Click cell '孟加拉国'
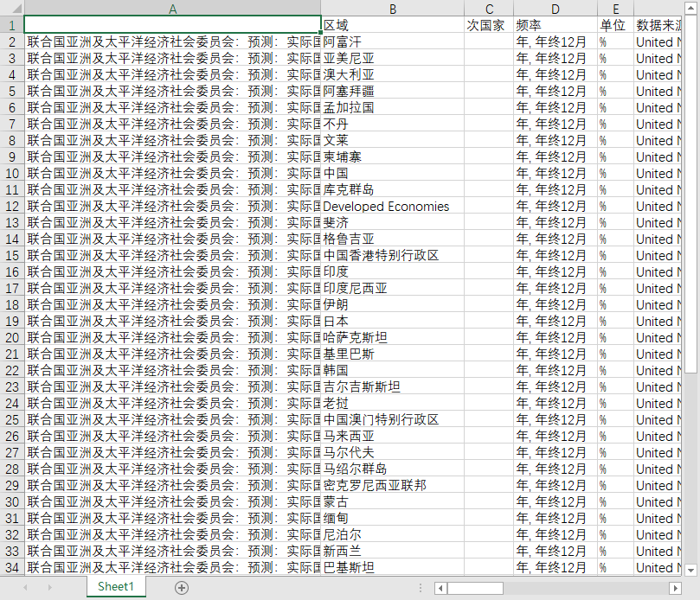 pyautogui.click(x=393, y=107)
